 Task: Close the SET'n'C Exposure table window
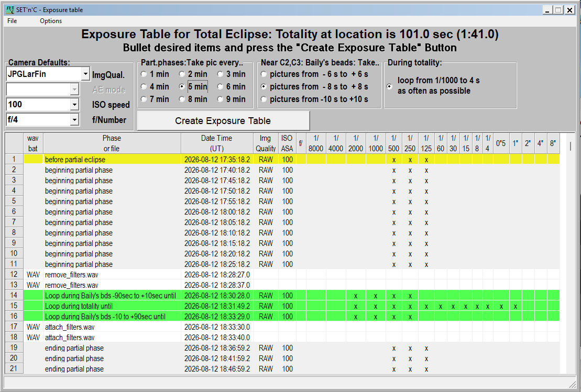pos(570,10)
